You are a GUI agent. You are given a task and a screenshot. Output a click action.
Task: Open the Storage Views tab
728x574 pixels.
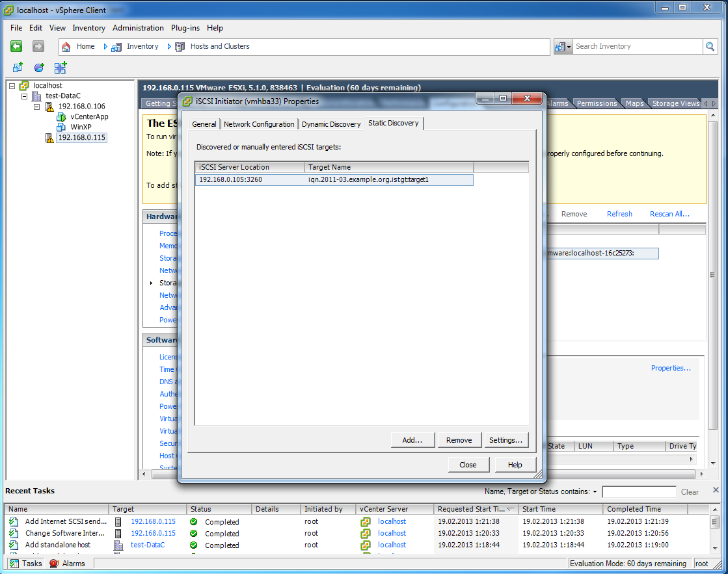[675, 103]
